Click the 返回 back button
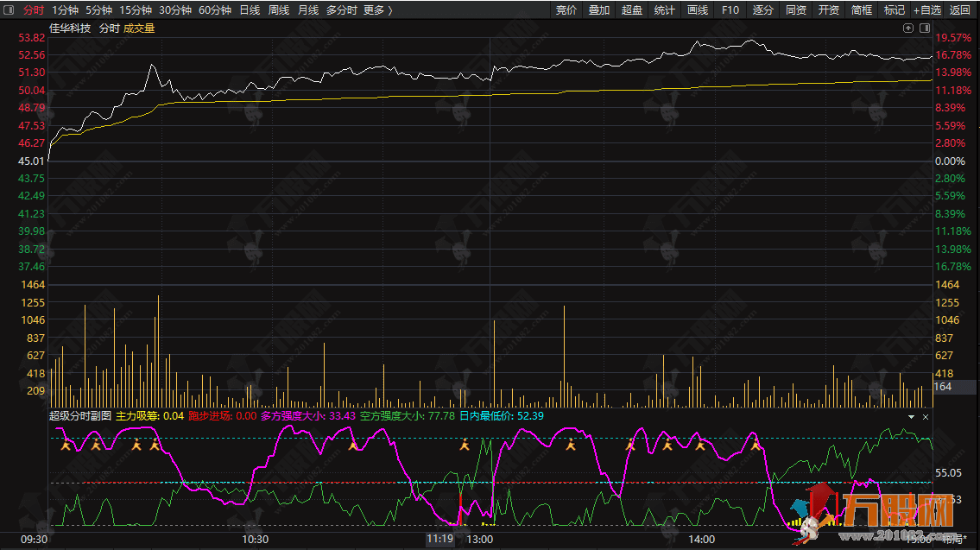This screenshot has height=550, width=980. pyautogui.click(x=960, y=10)
